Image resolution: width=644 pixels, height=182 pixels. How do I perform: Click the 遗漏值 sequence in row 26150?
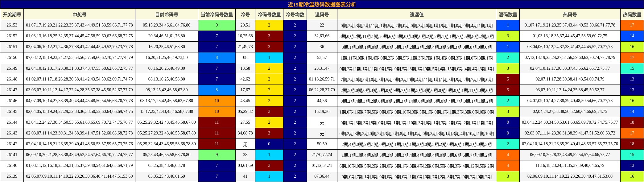pos(417,58)
